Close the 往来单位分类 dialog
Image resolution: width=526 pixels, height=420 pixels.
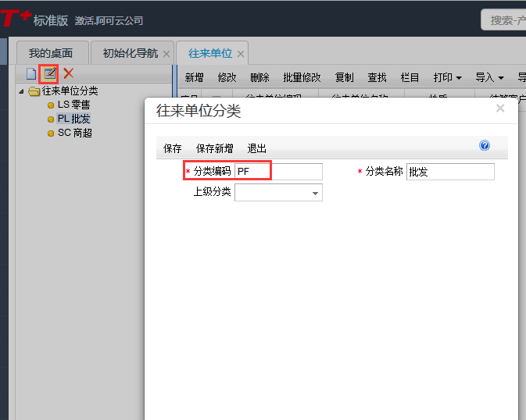click(x=500, y=109)
